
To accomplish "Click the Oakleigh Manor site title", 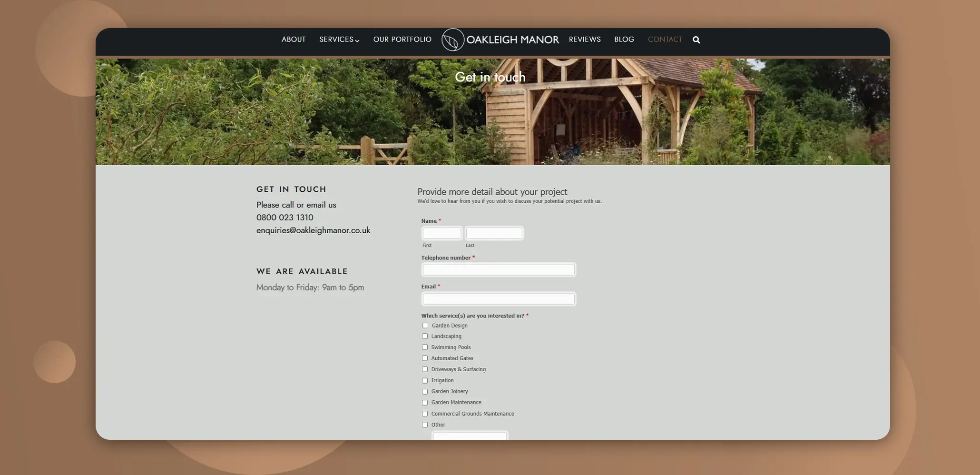I will pos(512,40).
